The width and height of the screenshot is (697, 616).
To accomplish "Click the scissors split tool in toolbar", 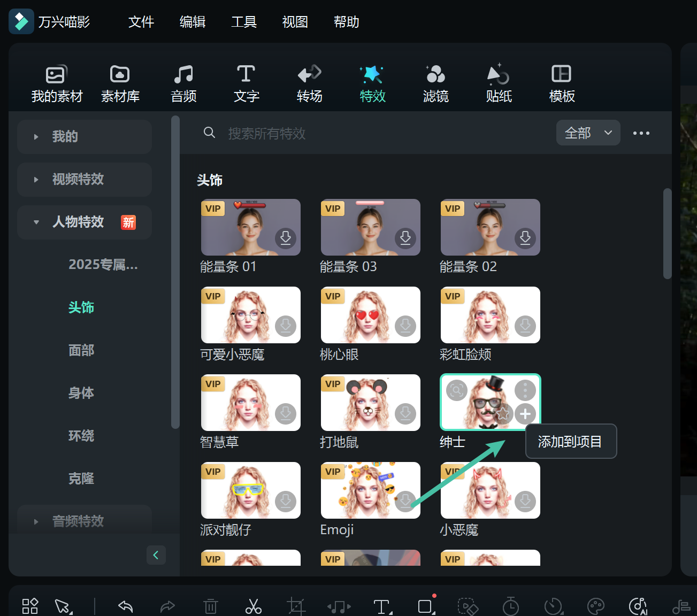I will coord(253,606).
